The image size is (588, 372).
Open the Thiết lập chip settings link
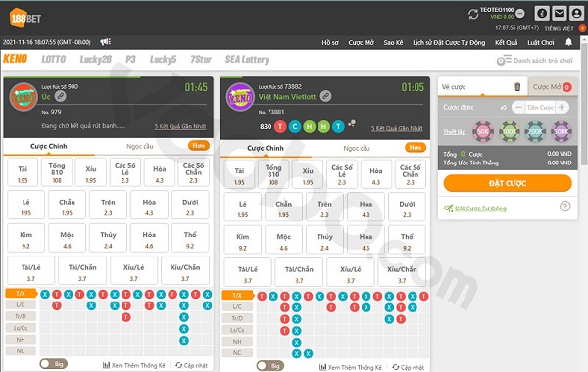click(x=454, y=132)
